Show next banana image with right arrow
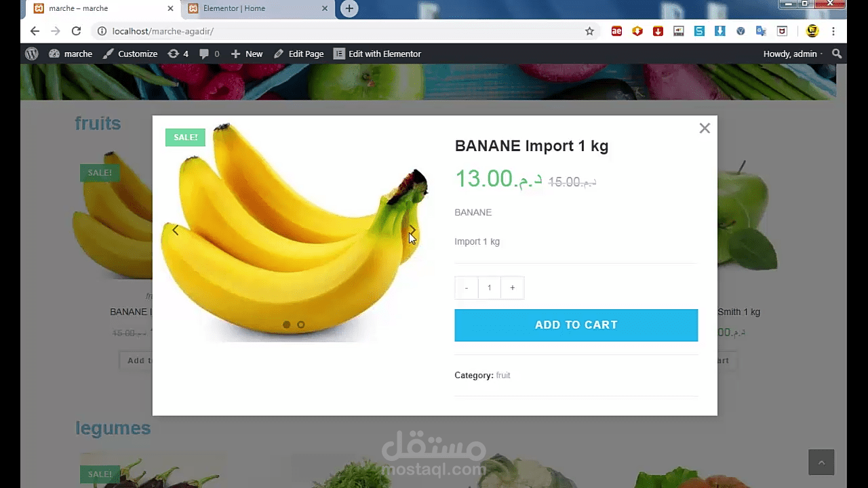This screenshot has height=488, width=868. pos(412,230)
